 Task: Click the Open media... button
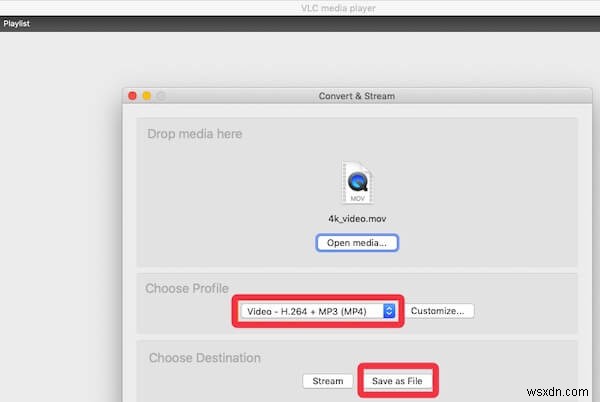[x=357, y=243]
